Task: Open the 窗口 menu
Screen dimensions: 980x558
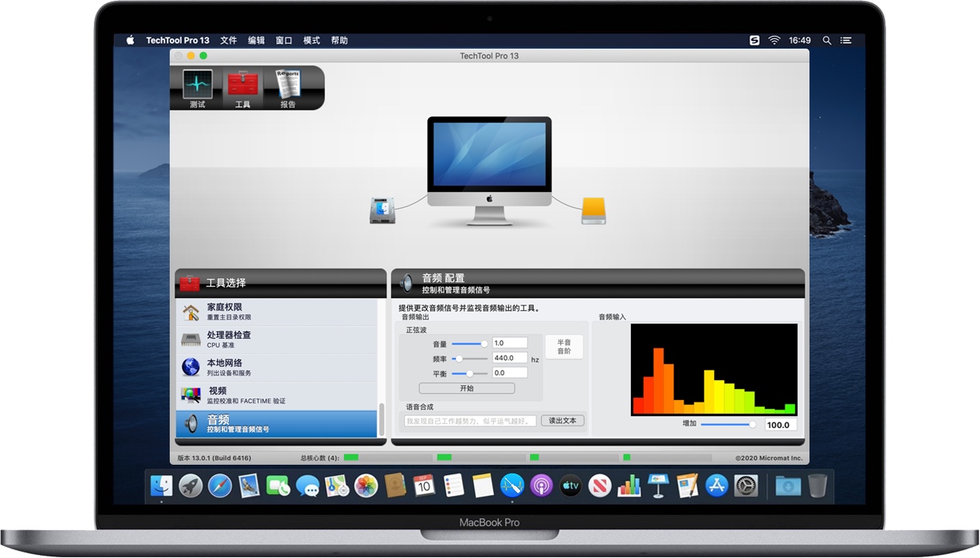Action: click(x=284, y=40)
